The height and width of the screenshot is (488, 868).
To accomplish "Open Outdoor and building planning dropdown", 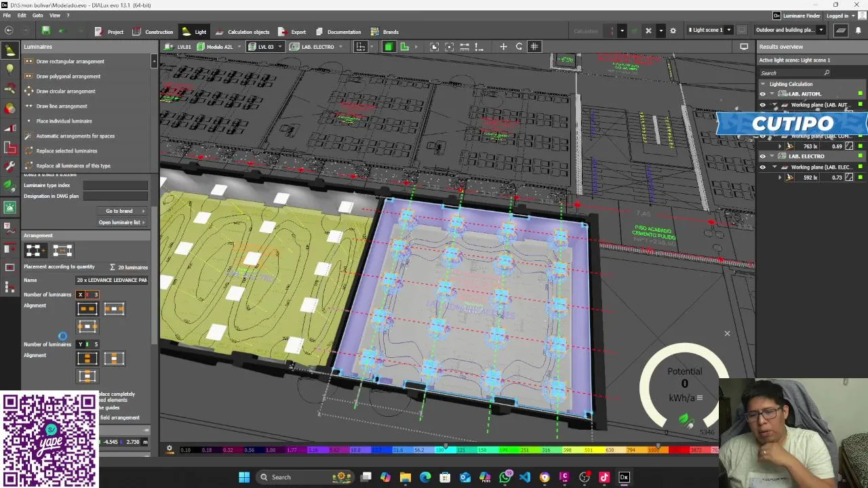I will tap(821, 30).
